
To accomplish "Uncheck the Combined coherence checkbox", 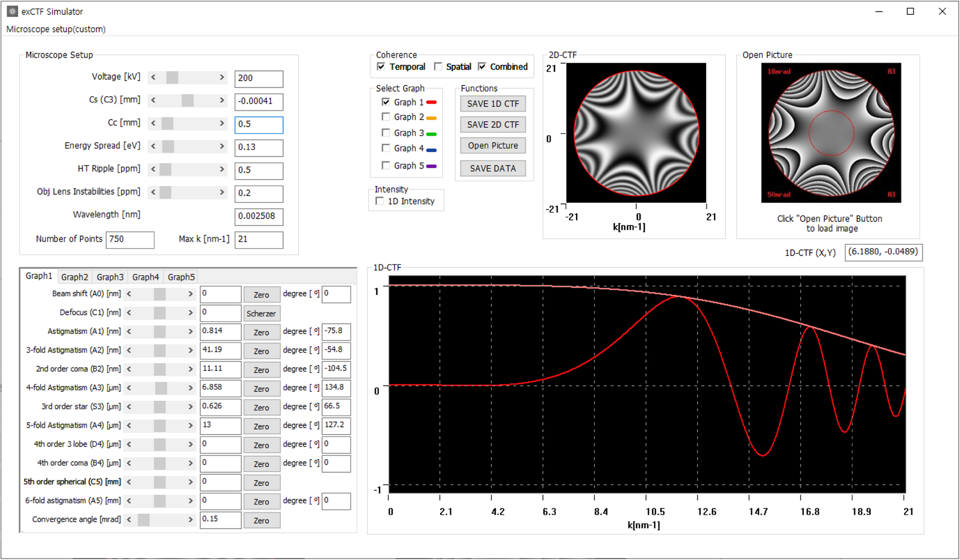I will [x=482, y=67].
